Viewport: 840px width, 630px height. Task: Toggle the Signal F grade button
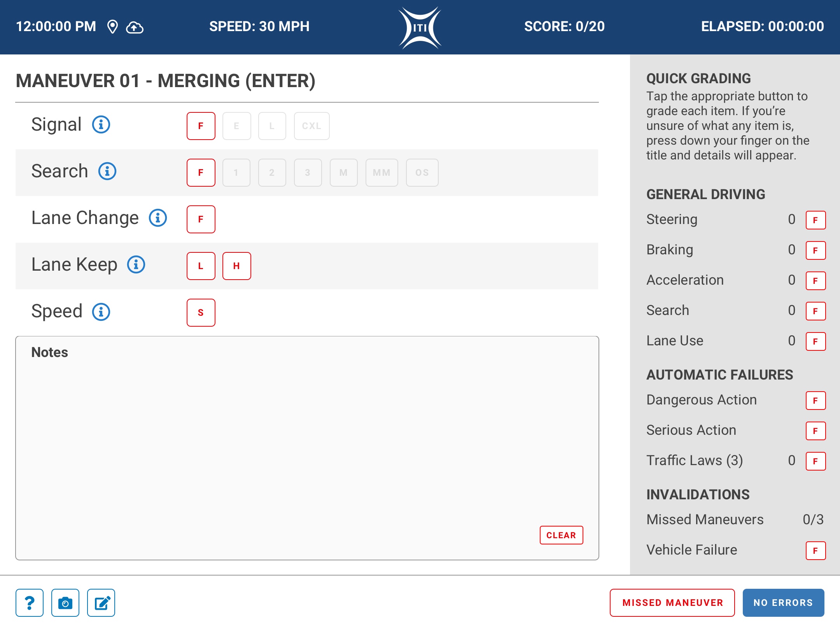pyautogui.click(x=201, y=126)
